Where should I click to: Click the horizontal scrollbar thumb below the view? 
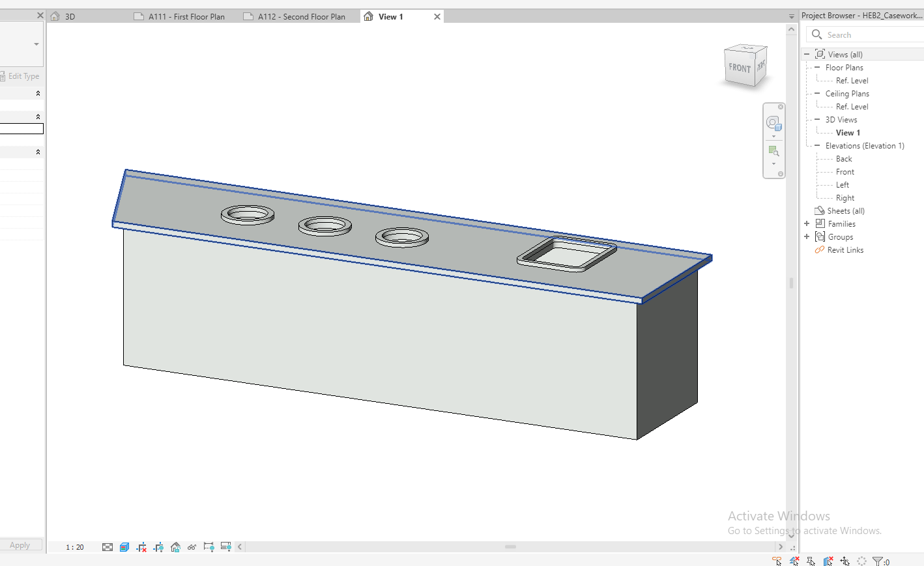[x=510, y=547]
